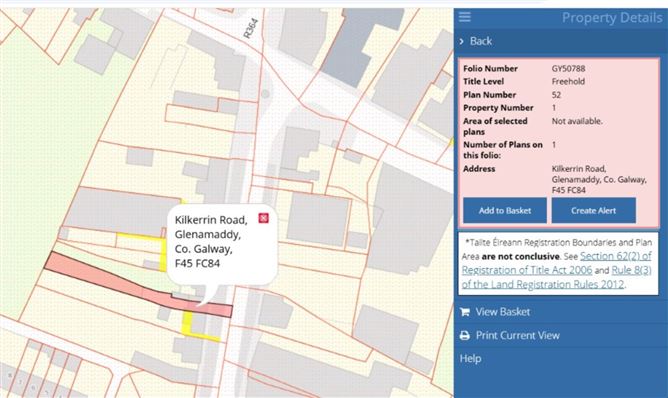Click the R364 road label

(250, 28)
